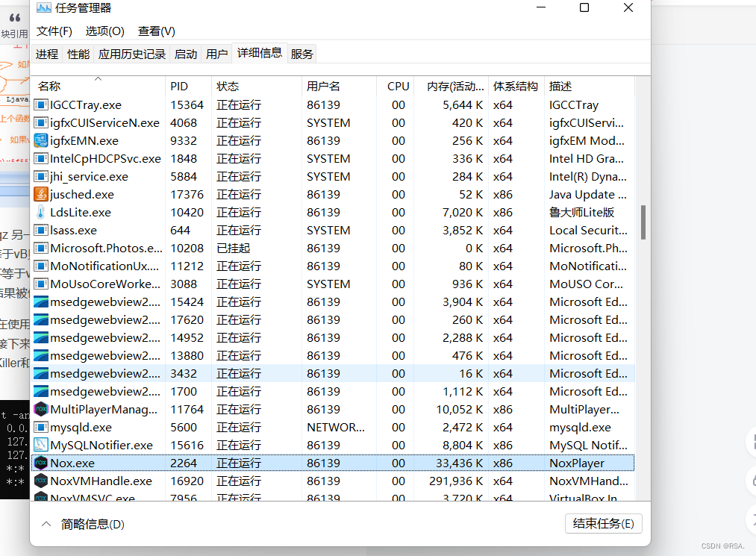Open the 文件(F) menu
Viewport: 756px width, 556px height.
point(54,31)
